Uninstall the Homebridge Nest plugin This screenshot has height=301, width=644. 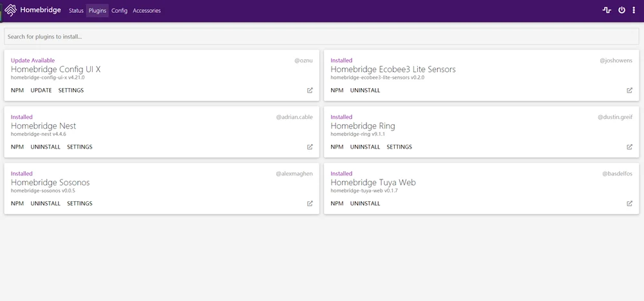coord(46,147)
